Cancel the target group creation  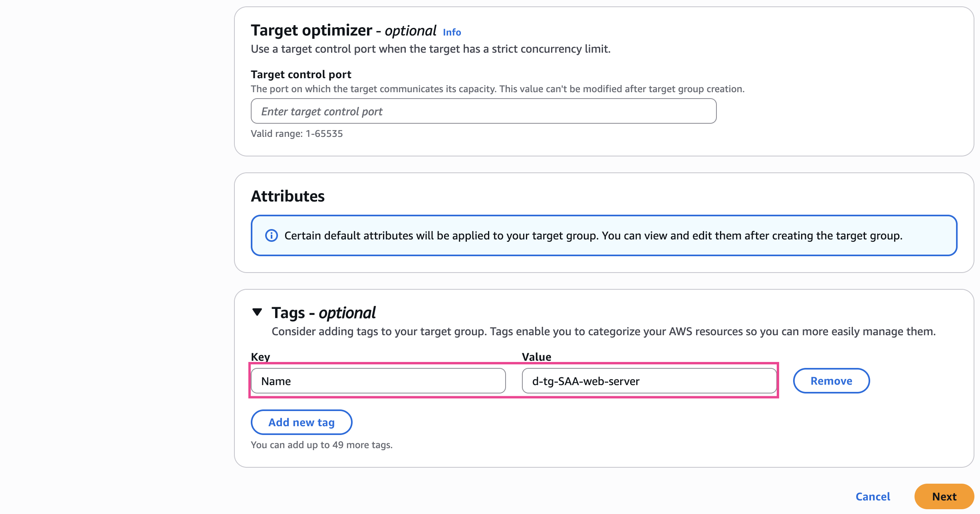(x=873, y=496)
